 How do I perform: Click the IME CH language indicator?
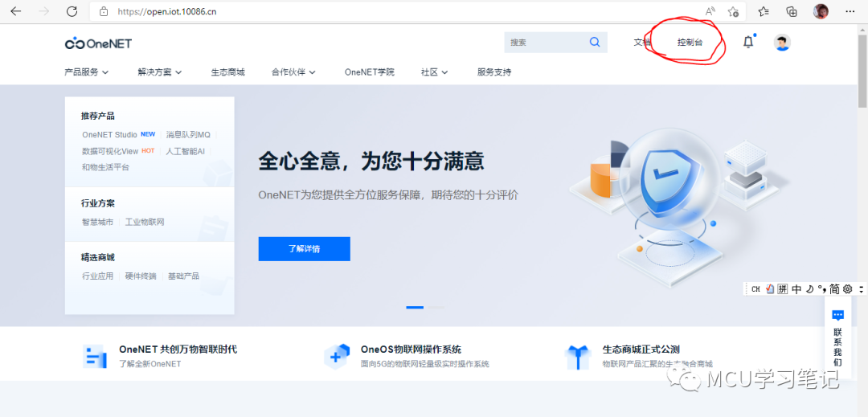coord(755,288)
